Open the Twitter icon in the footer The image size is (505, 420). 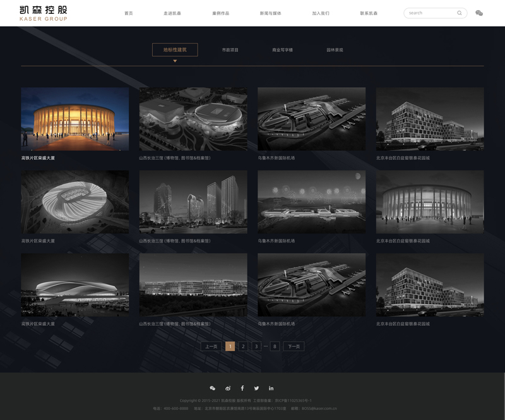(256, 388)
